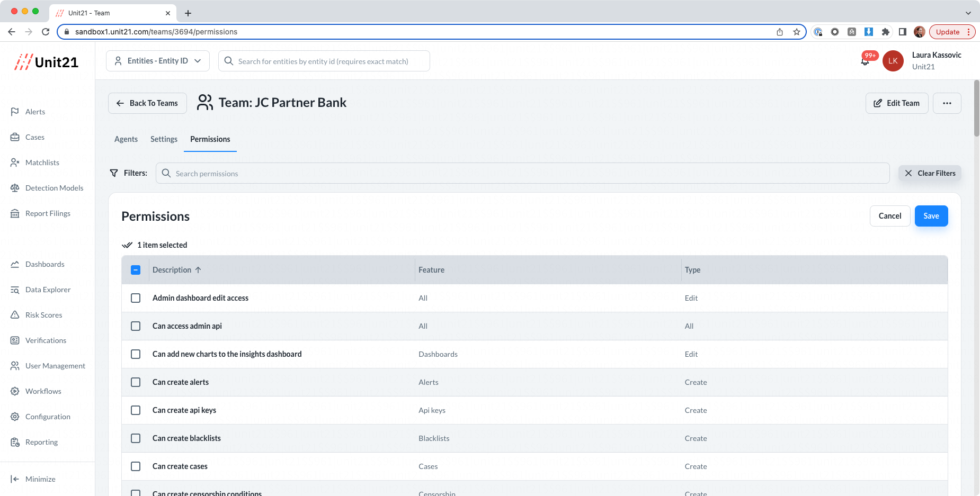The image size is (980, 496).
Task: Click Clear Filters button
Action: 930,173
